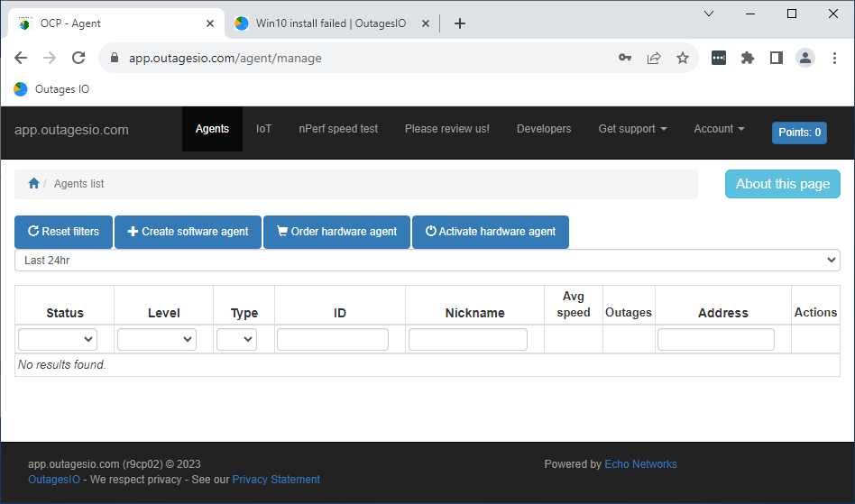Click the Address filter input field

coord(716,339)
